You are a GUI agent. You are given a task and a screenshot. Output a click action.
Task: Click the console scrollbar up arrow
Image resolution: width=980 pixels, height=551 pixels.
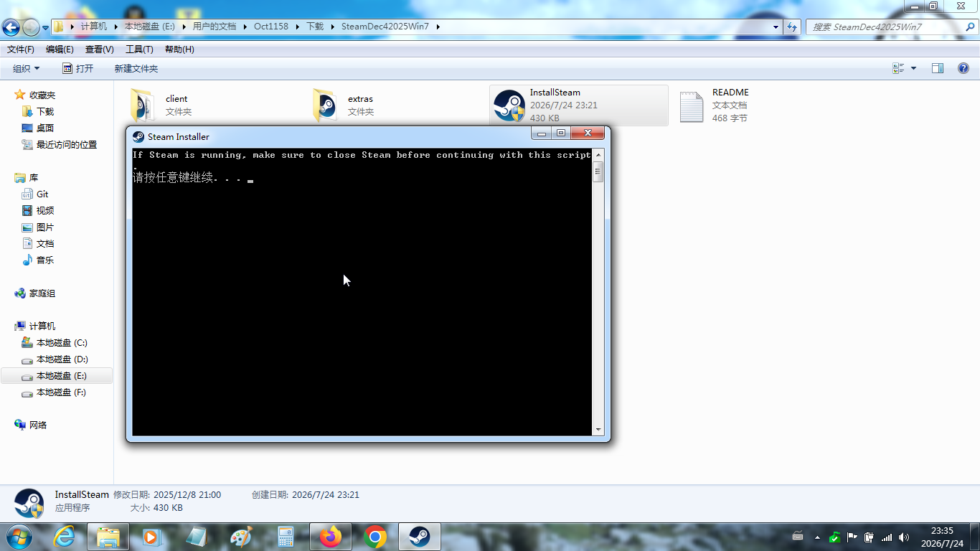click(598, 154)
